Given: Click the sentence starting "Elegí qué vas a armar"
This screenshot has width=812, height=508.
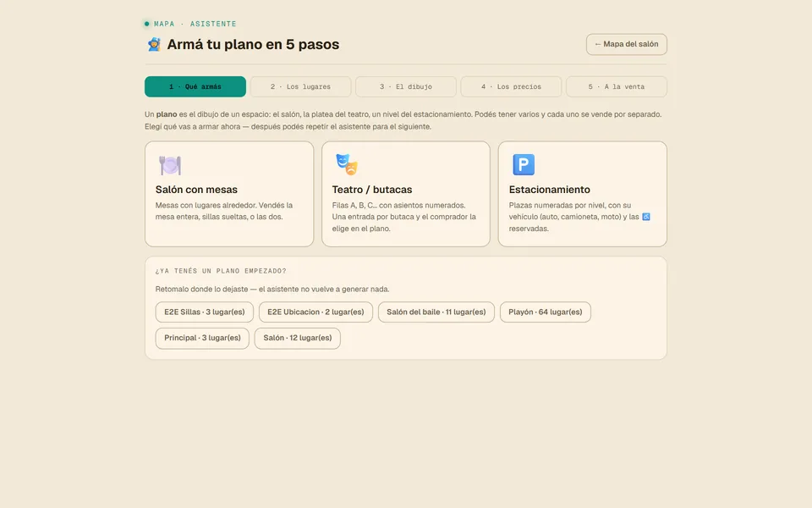Looking at the screenshot, I should click(288, 126).
